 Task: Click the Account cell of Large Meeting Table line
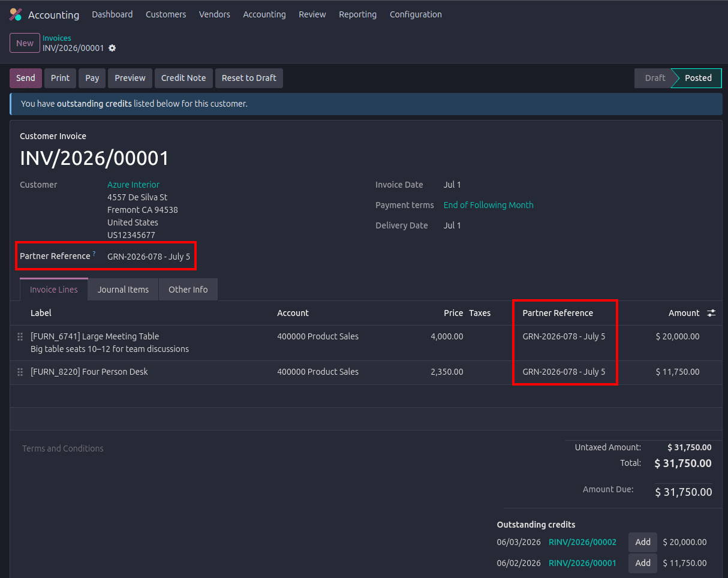(318, 336)
